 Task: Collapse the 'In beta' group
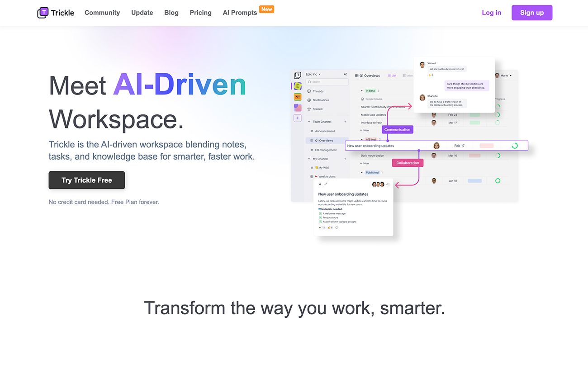tap(362, 91)
